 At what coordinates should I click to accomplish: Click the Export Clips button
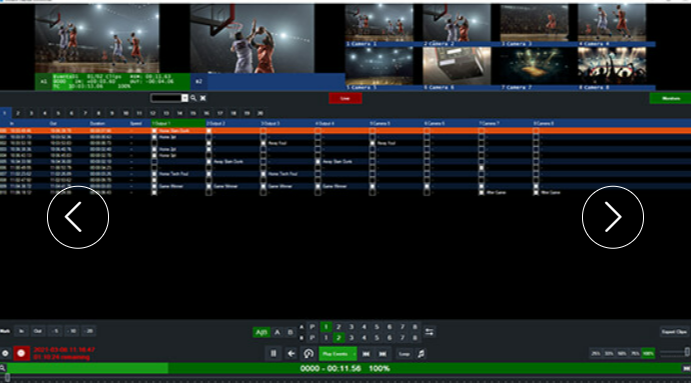(x=674, y=332)
